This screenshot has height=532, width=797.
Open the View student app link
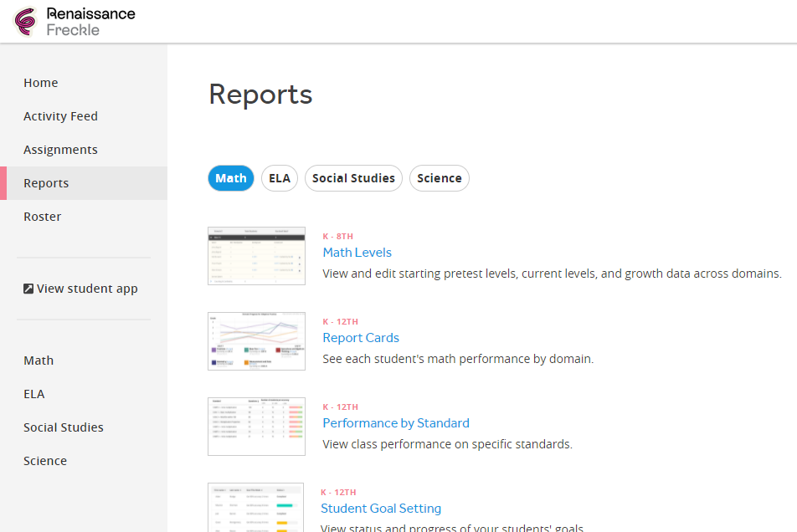[81, 289]
